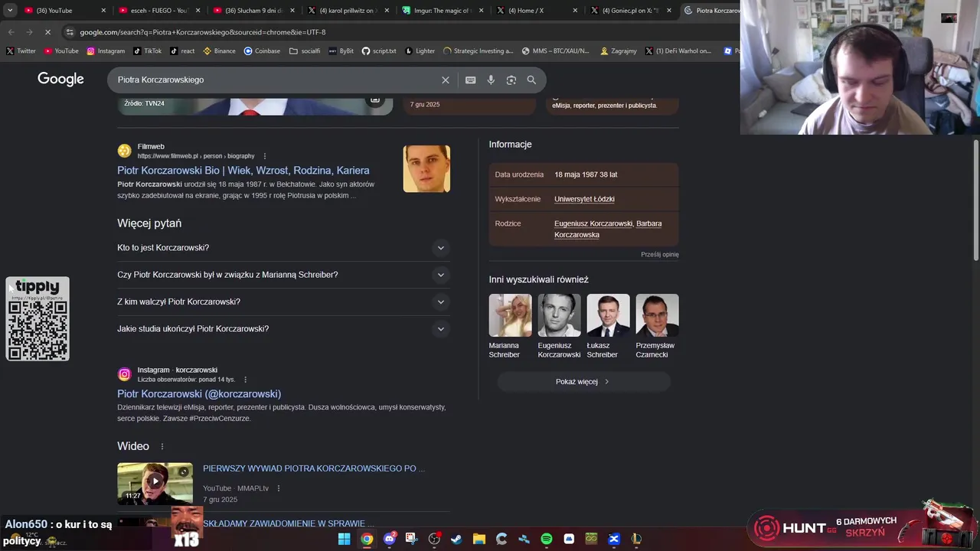Image resolution: width=980 pixels, height=551 pixels.
Task: Start voice search with the microphone icon
Action: [491, 80]
